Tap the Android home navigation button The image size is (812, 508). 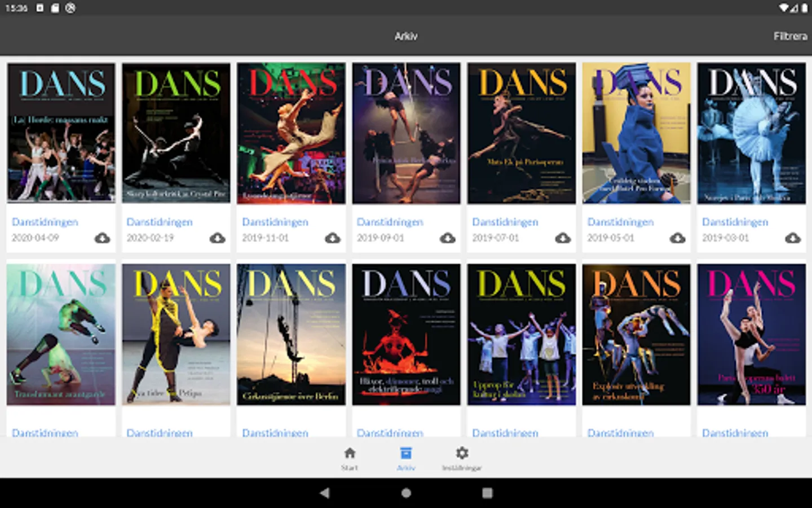click(406, 493)
